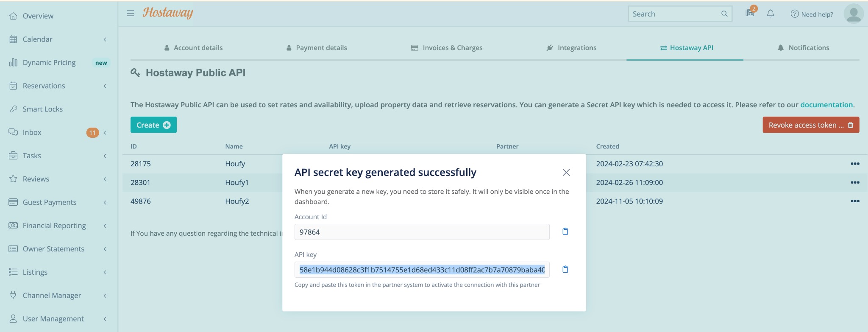The height and width of the screenshot is (332, 868).
Task: Click the Smart Locks key icon
Action: coord(13,109)
